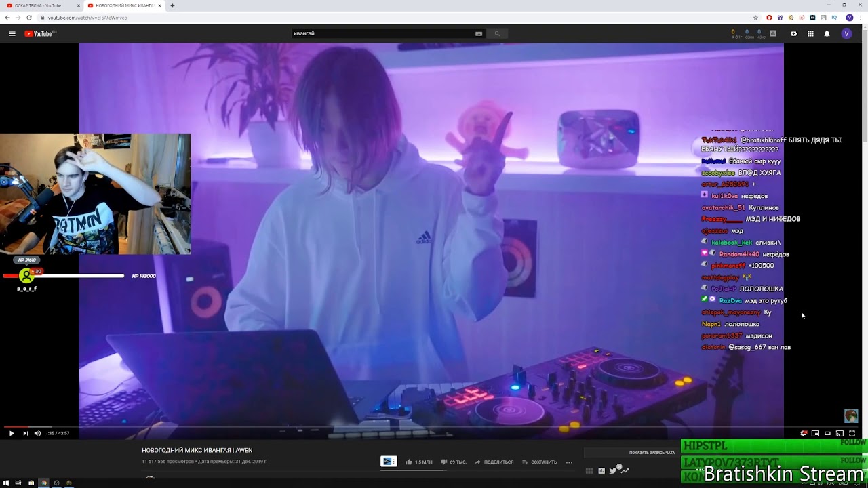The height and width of the screenshot is (488, 868).
Task: Enable the miniplayer
Action: pyautogui.click(x=815, y=433)
